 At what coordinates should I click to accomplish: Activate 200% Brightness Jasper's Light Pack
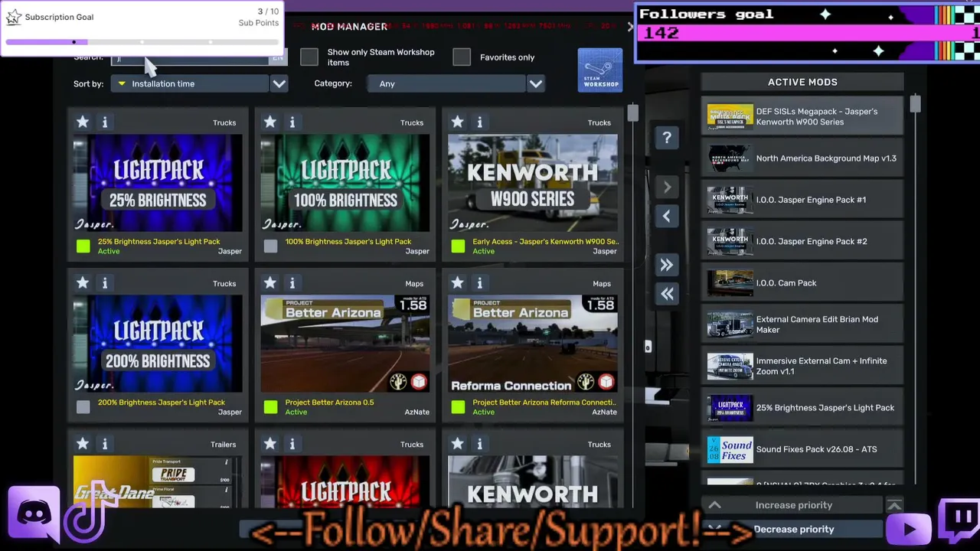(83, 406)
